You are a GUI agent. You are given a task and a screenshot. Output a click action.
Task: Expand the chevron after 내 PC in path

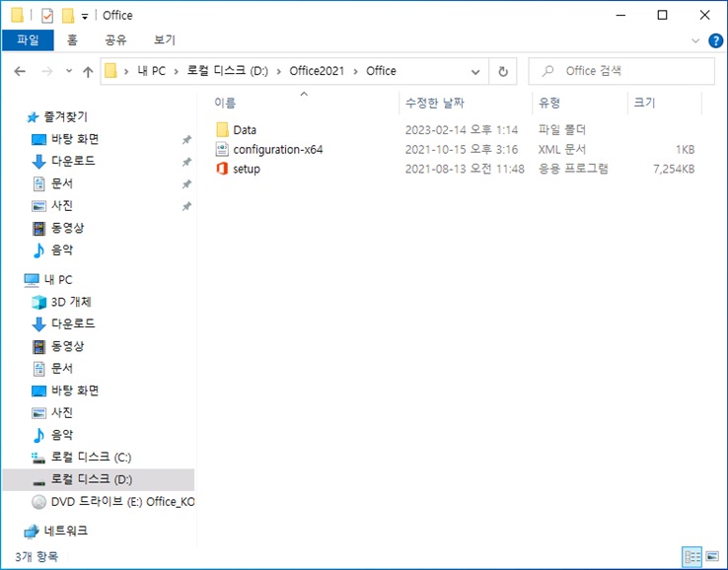coord(176,71)
